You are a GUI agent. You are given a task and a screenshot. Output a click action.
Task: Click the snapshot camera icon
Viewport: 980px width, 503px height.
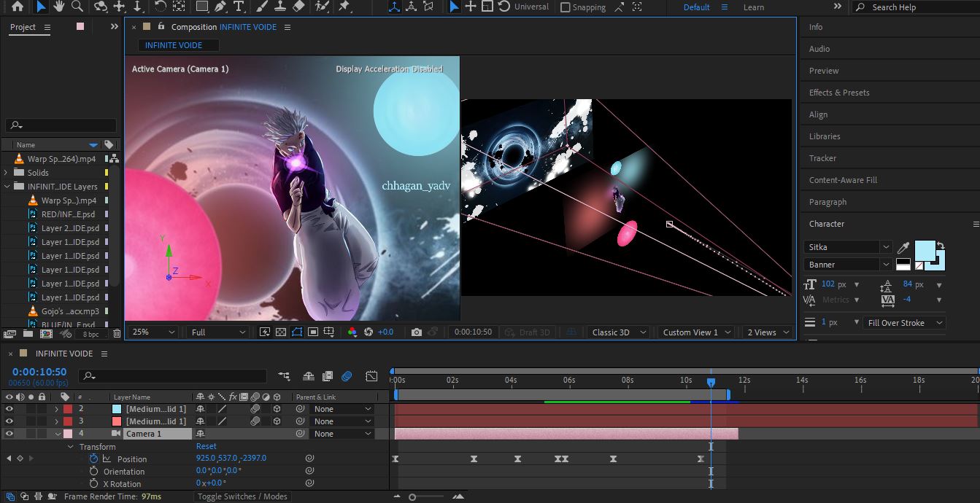coord(416,332)
